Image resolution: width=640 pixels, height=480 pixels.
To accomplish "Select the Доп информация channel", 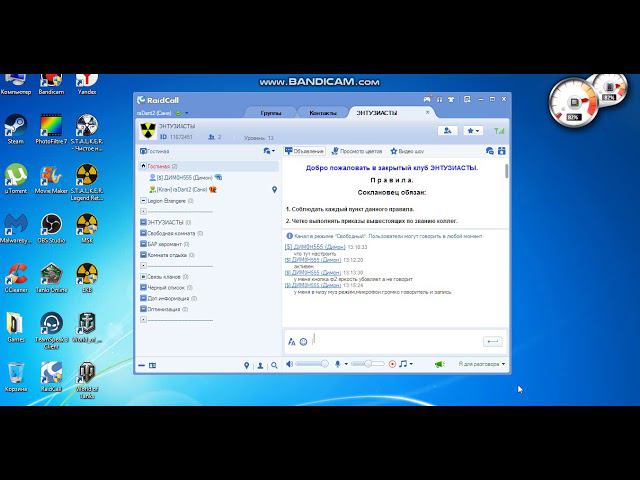I will (169, 298).
